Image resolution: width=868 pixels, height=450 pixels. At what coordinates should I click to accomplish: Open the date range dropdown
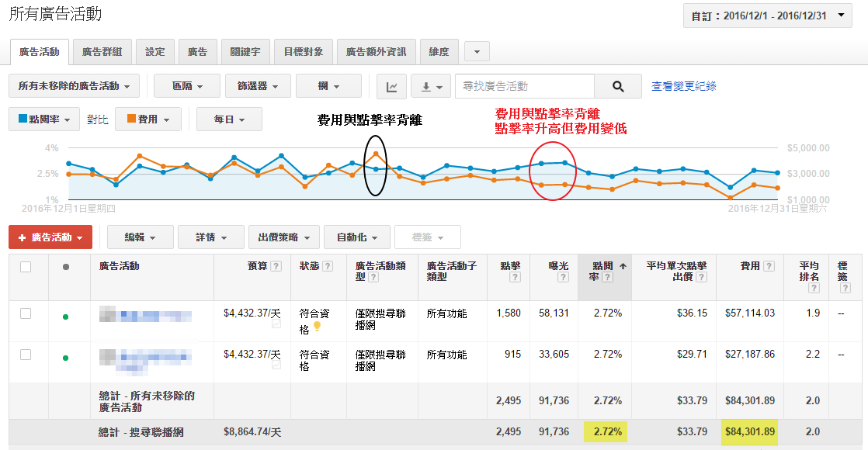767,16
